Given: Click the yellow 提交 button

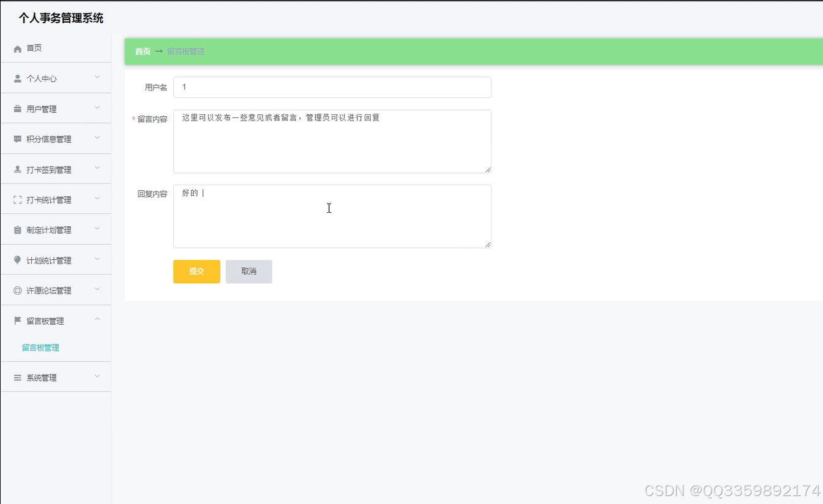Looking at the screenshot, I should coord(196,272).
